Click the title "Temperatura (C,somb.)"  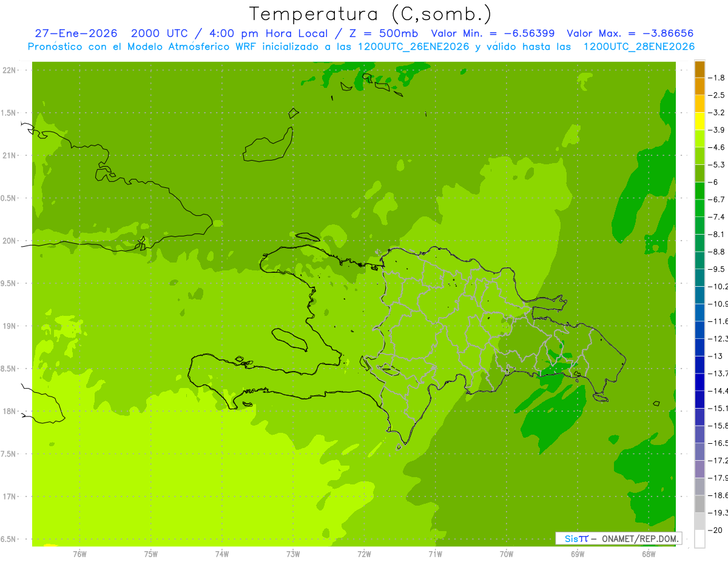point(370,14)
